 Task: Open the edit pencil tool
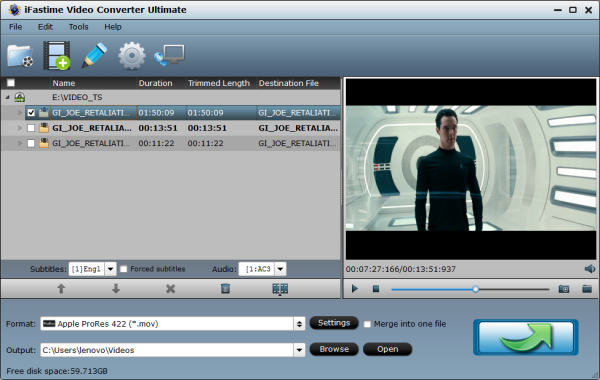point(94,55)
